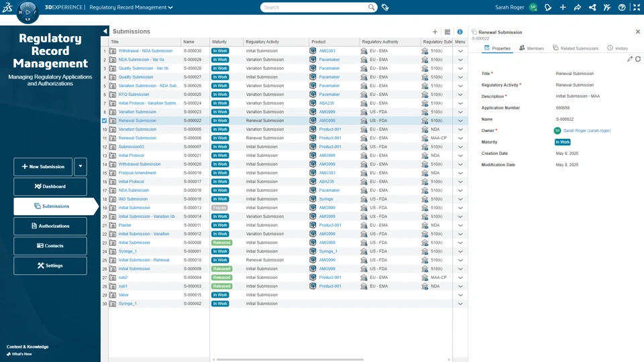Edit properties with the pencil icon
The height and width of the screenshot is (362, 644).
630,59
